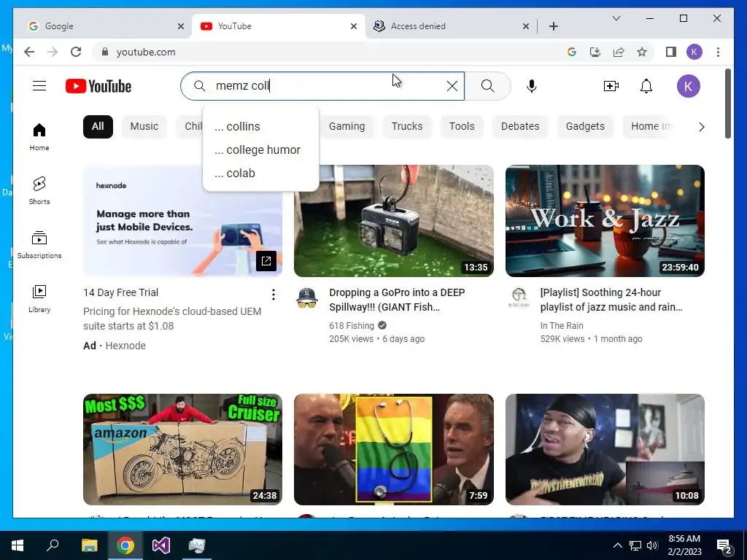
Task: Select the All filter chip
Action: pyautogui.click(x=98, y=127)
